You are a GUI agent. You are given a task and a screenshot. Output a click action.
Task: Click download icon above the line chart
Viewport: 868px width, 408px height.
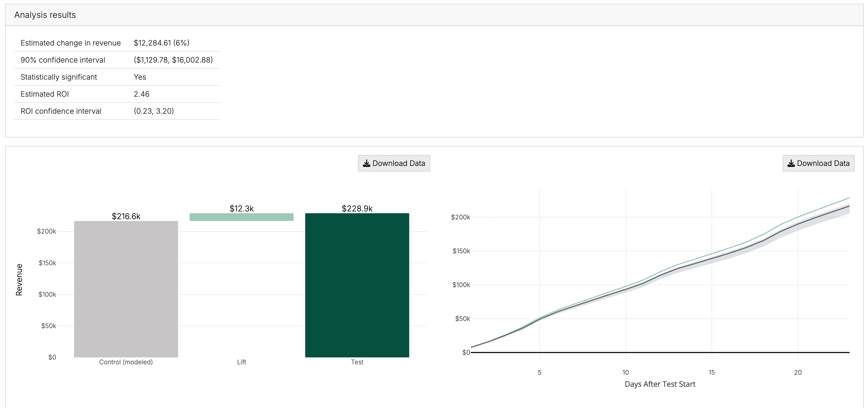pos(791,164)
